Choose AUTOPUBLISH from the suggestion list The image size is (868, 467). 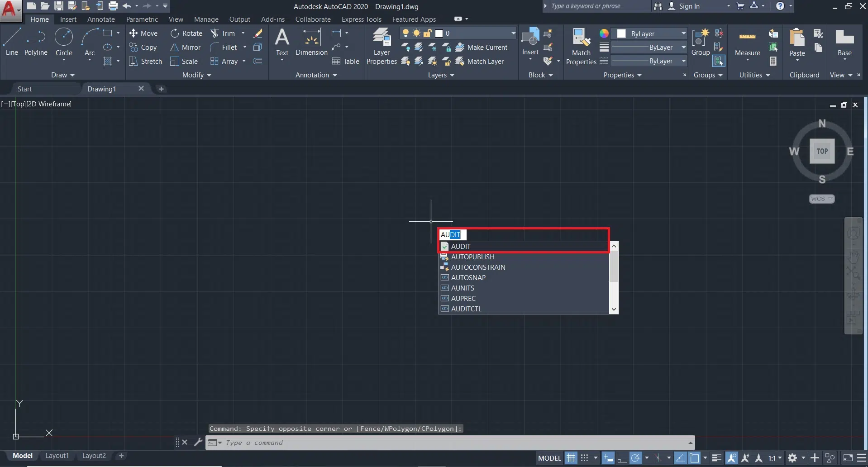pyautogui.click(x=472, y=257)
